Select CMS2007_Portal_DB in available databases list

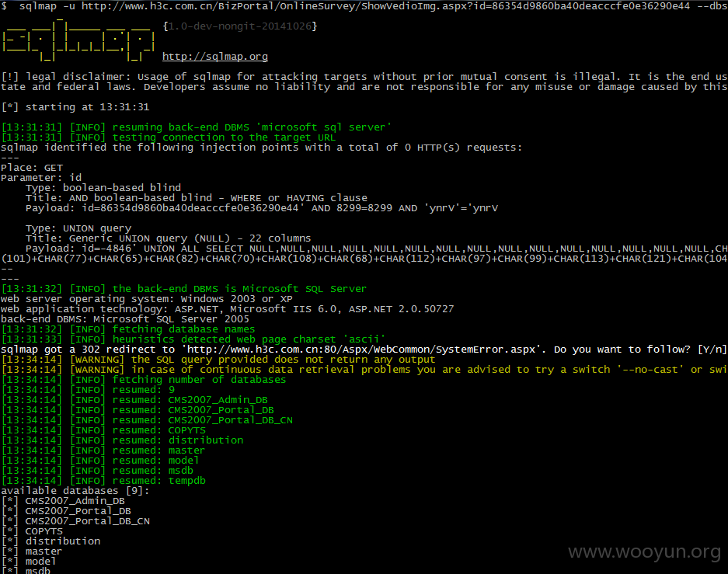(x=78, y=511)
